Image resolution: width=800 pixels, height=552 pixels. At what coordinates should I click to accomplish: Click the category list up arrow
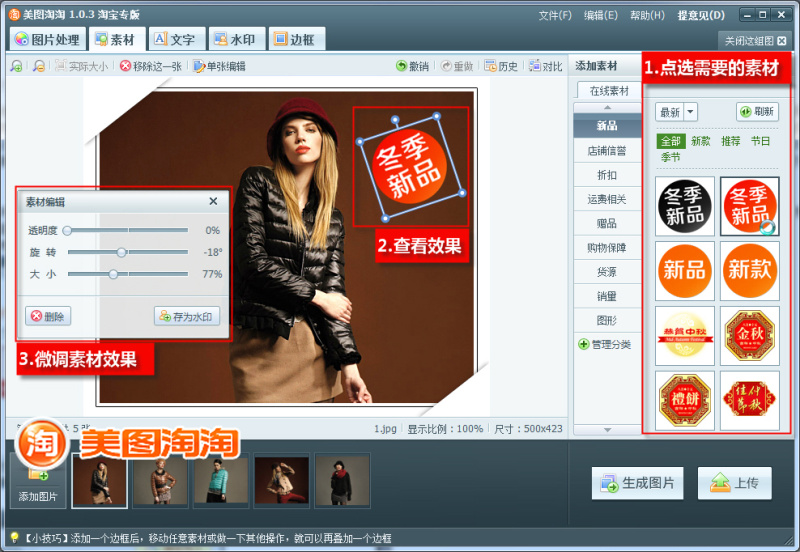click(607, 108)
